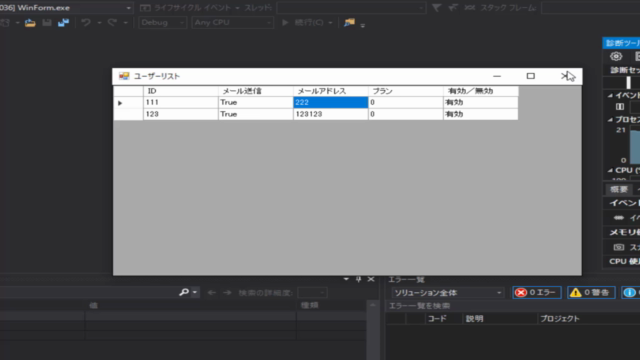Collapse the CPU graph section
Screen dimensions: 640x360
coord(610,170)
